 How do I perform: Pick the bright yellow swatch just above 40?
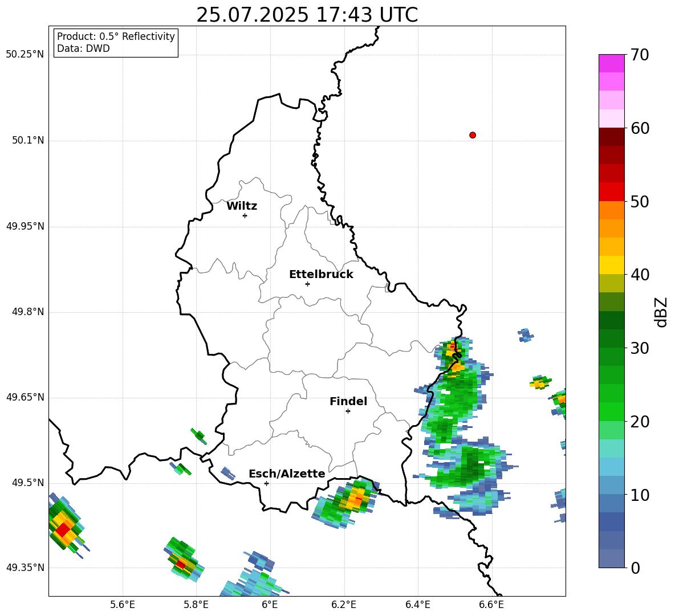pyautogui.click(x=611, y=265)
